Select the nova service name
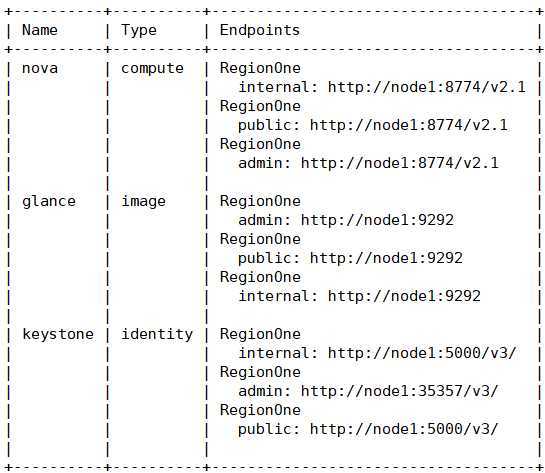 [40, 68]
